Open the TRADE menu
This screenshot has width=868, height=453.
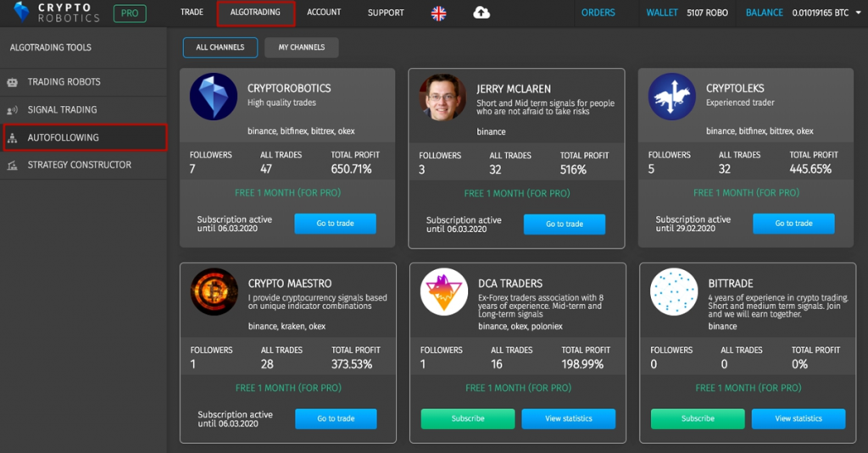click(192, 12)
